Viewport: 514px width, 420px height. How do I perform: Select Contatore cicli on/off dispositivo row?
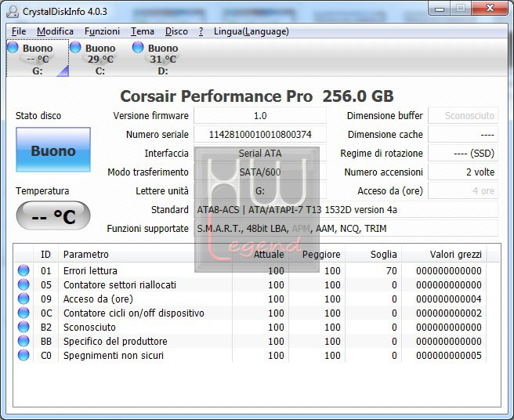click(x=251, y=313)
